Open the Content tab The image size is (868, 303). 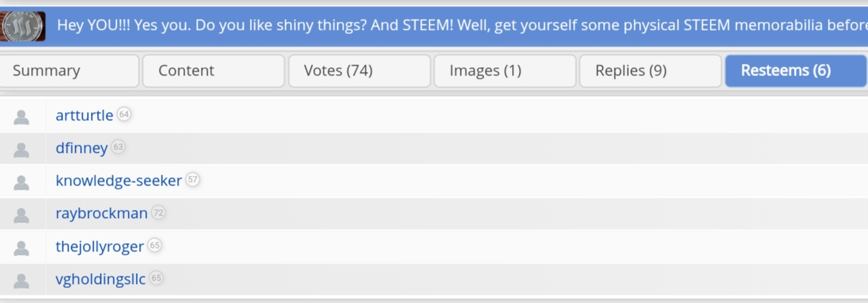(213, 71)
